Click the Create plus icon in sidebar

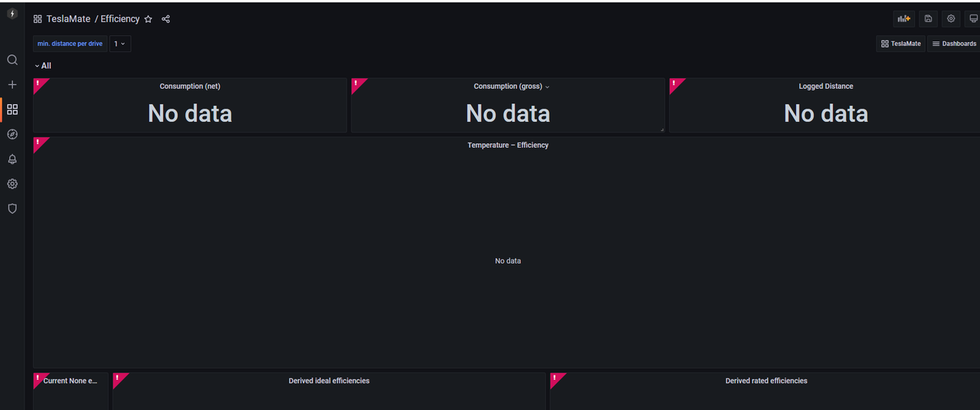[x=12, y=85]
